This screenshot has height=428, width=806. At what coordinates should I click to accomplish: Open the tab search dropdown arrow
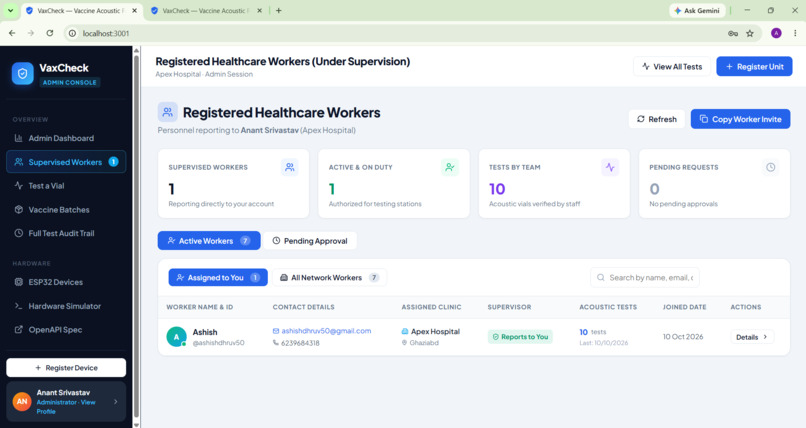pyautogui.click(x=10, y=10)
